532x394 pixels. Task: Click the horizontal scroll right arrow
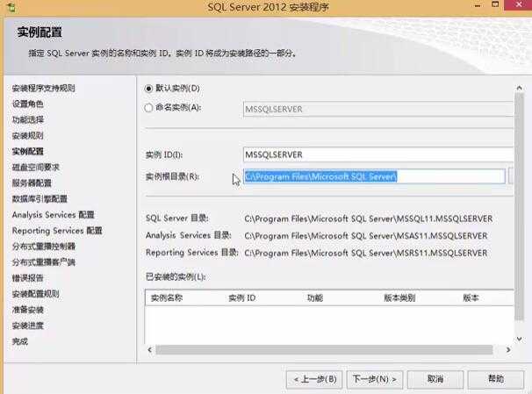[508, 349]
